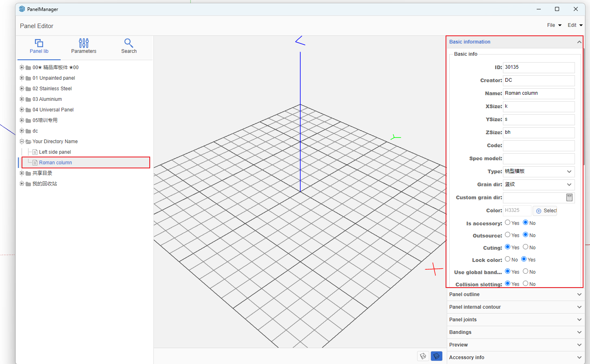Open the Grain dir dropdown
This screenshot has width=590, height=364.
click(x=569, y=185)
